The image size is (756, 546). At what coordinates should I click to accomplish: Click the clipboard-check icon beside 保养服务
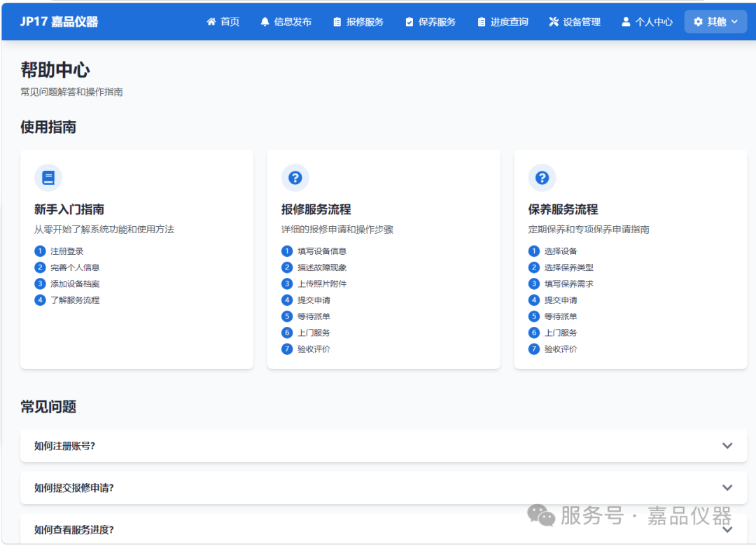pyautogui.click(x=409, y=22)
